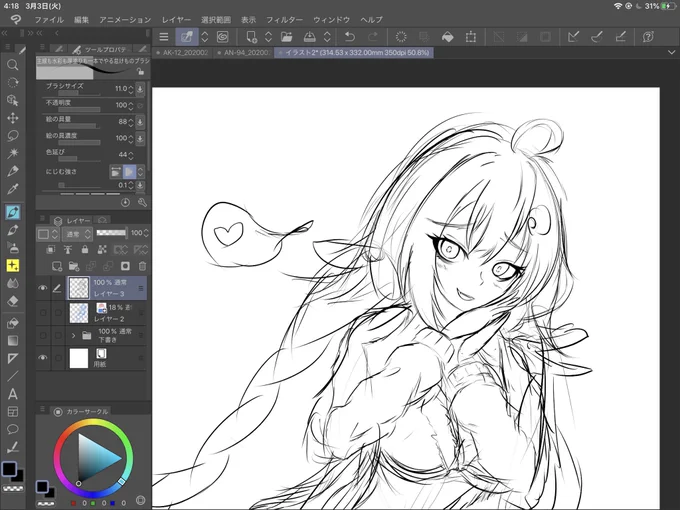
Task: Click the 不透明度 slider bar
Action: click(79, 110)
